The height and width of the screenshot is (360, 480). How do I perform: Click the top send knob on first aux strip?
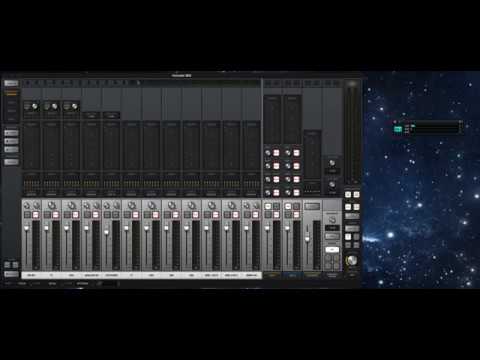(x=268, y=153)
